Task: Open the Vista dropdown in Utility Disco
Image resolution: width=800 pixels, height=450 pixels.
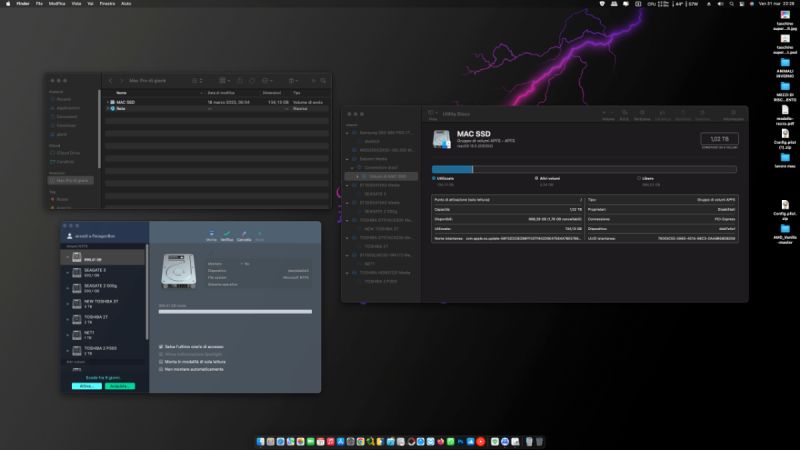Action: point(433,113)
